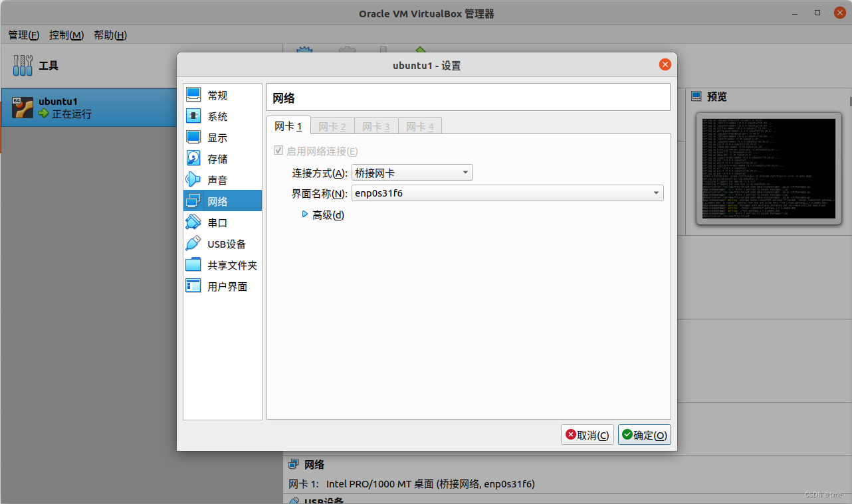Expand the 高级 advanced section

pyautogui.click(x=323, y=214)
